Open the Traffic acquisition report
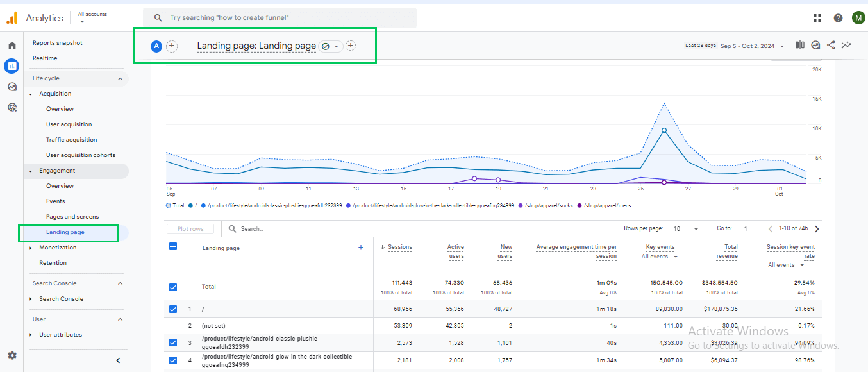The width and height of the screenshot is (868, 372). [x=71, y=140]
